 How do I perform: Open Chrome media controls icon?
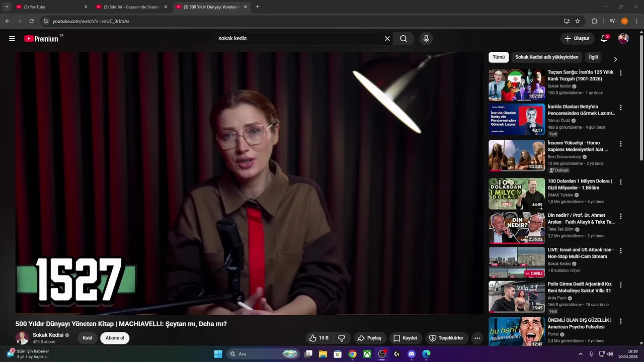click(612, 21)
